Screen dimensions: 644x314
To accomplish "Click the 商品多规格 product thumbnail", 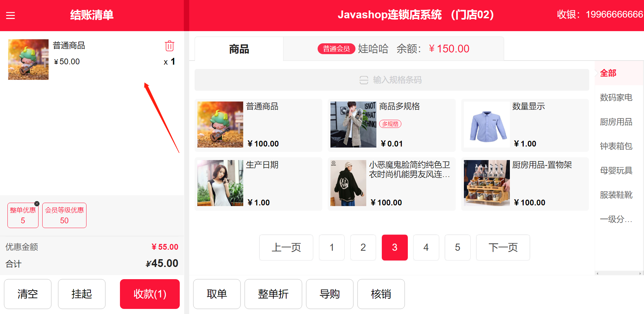I will (353, 125).
